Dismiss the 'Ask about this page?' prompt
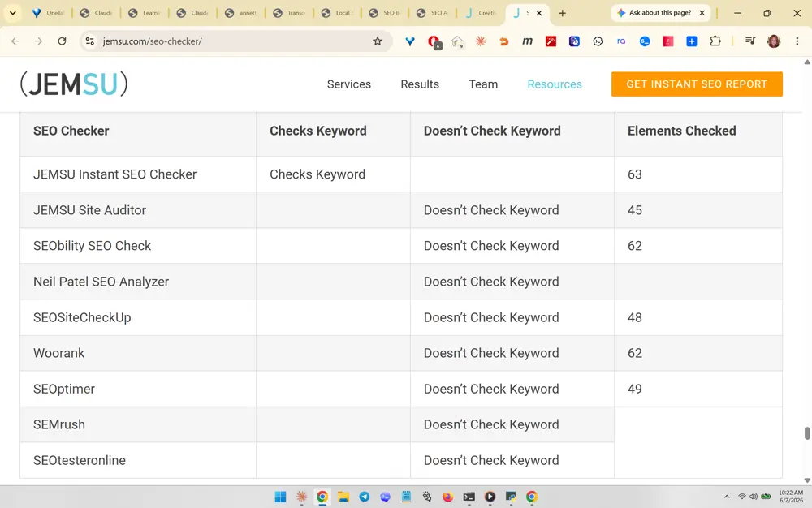The image size is (812, 508). click(702, 13)
